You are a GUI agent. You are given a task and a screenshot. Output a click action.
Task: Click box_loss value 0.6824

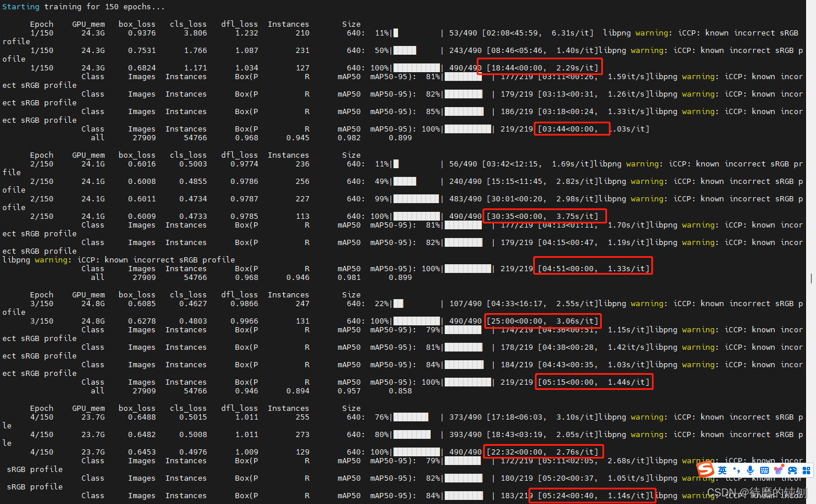click(x=141, y=68)
